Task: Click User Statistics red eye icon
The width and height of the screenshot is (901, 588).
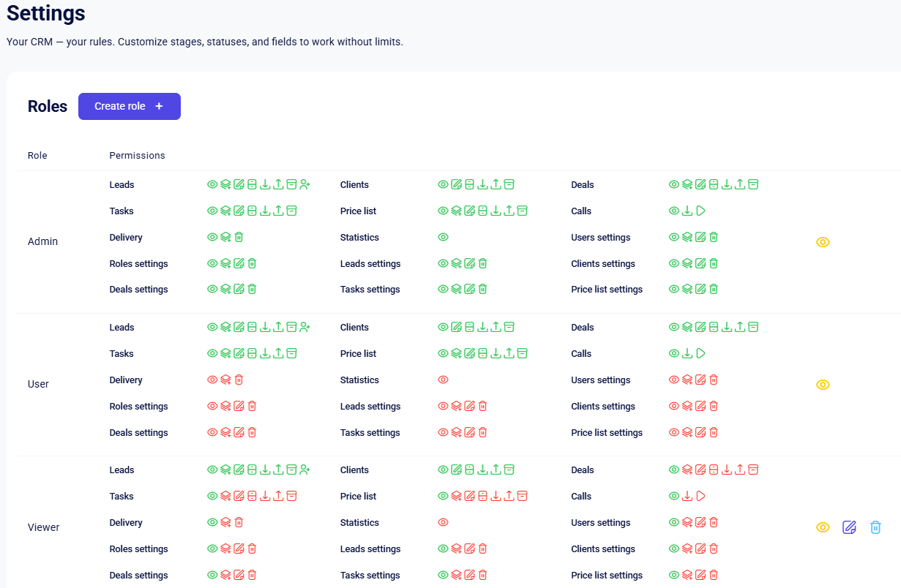Action: [443, 380]
